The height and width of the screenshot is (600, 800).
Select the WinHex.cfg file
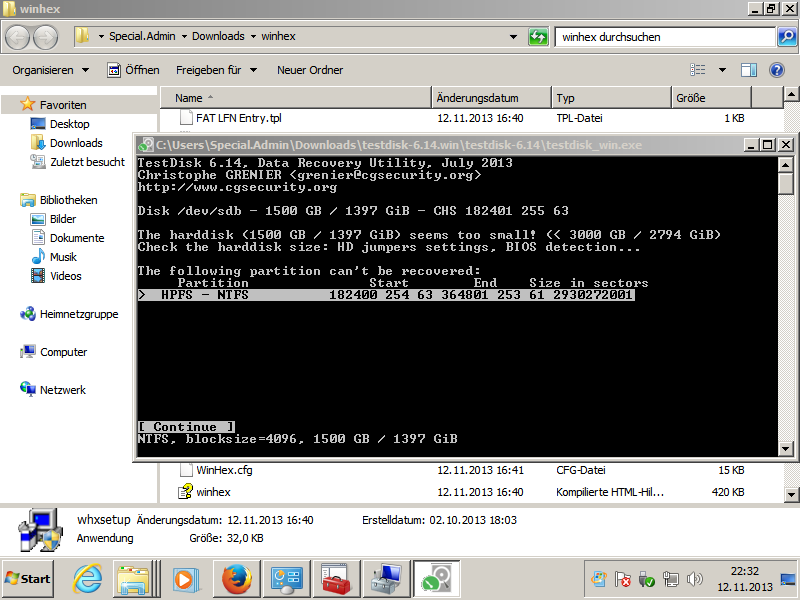tap(224, 470)
